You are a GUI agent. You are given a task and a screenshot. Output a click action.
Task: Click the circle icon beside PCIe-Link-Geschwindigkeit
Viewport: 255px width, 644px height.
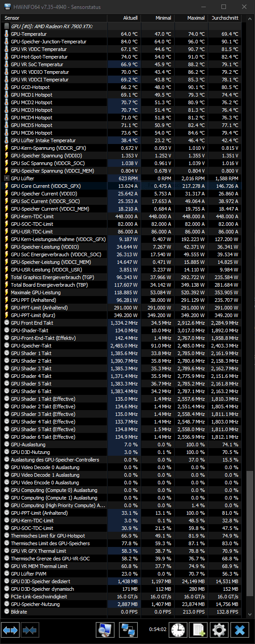coord(6,597)
